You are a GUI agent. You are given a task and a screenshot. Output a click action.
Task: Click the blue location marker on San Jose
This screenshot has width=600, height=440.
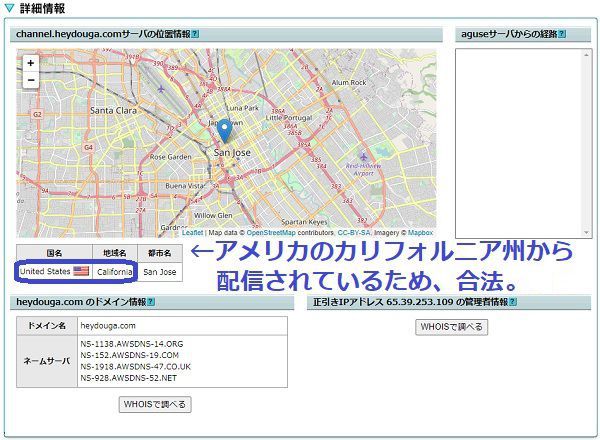pyautogui.click(x=224, y=130)
